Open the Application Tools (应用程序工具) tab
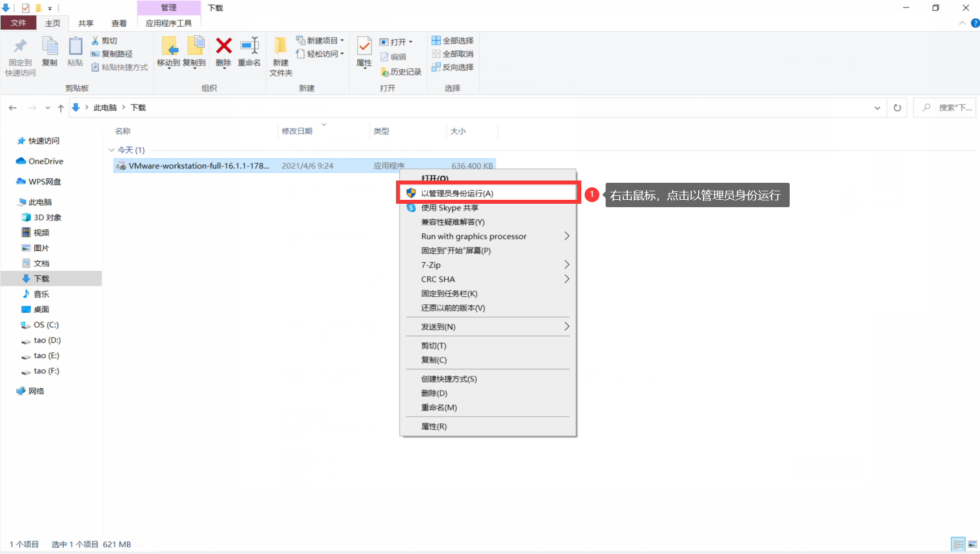 [x=169, y=23]
